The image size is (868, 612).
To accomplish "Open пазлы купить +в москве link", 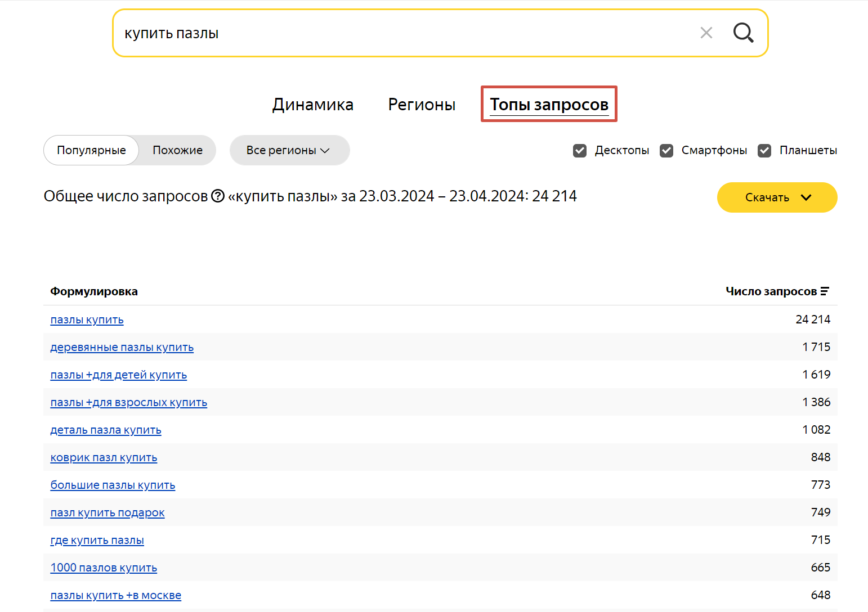I will point(115,596).
